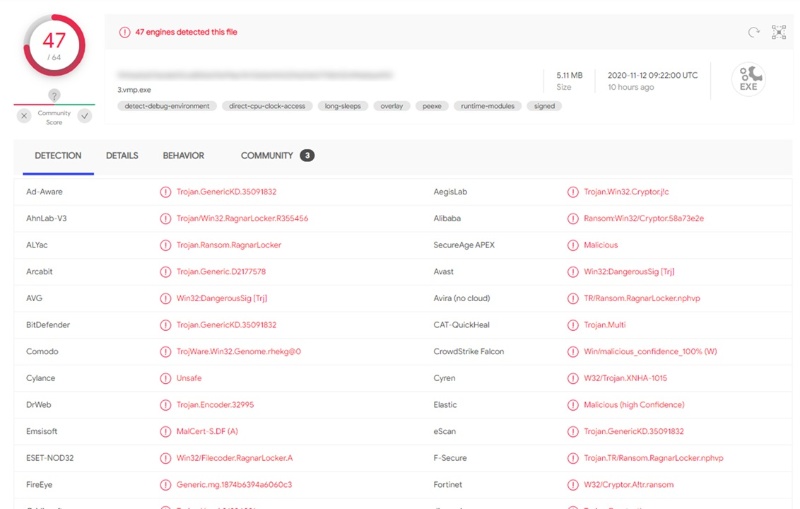This screenshot has height=509, width=800.
Task: Click the direct-cpu-clock-access tag
Action: [266, 106]
